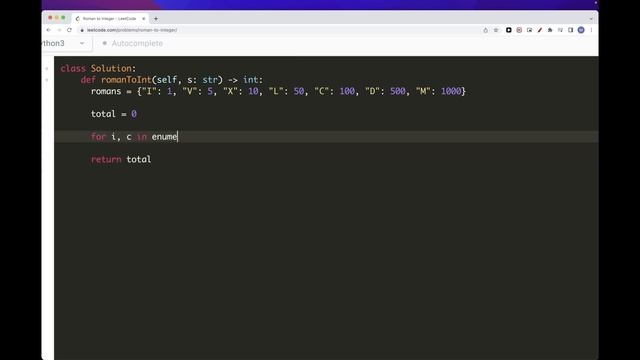Go forward to the next page
Viewport: 640px width, 360px height.
click(59, 30)
